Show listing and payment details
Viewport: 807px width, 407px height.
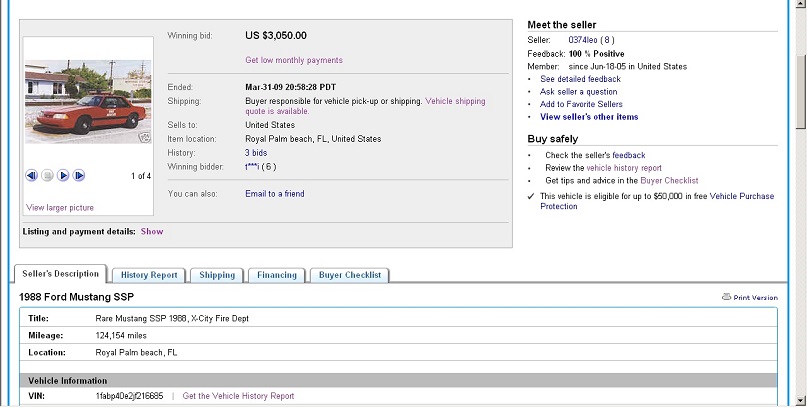(152, 232)
